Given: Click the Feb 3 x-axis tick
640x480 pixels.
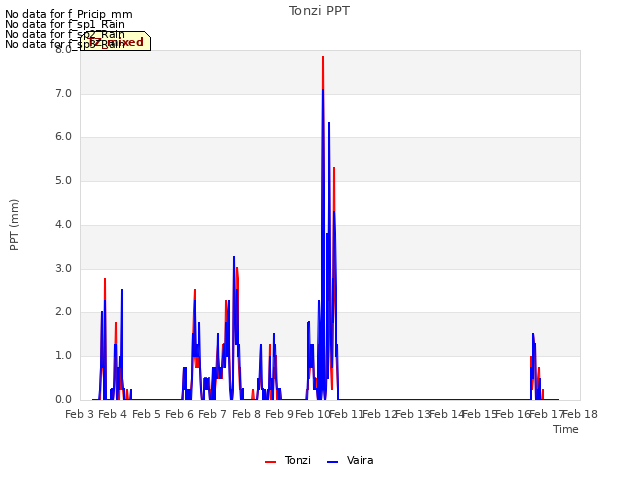Looking at the screenshot, I should (x=80, y=415).
